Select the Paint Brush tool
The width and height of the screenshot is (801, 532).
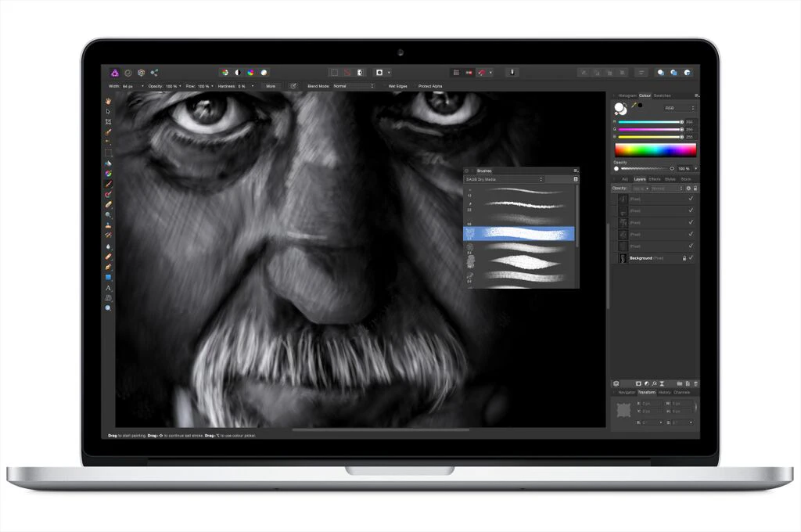click(109, 185)
